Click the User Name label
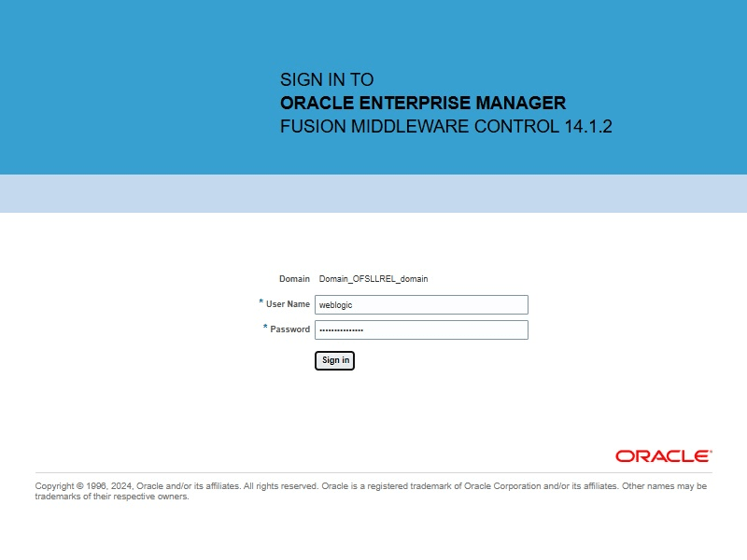747x560 pixels. [x=288, y=304]
